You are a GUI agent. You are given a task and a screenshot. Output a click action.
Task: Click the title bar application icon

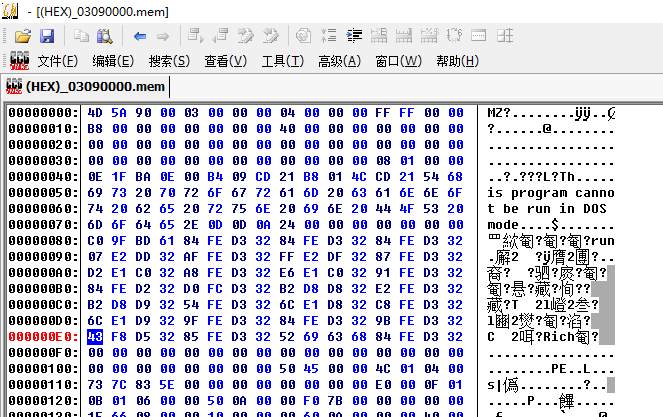tap(10, 11)
